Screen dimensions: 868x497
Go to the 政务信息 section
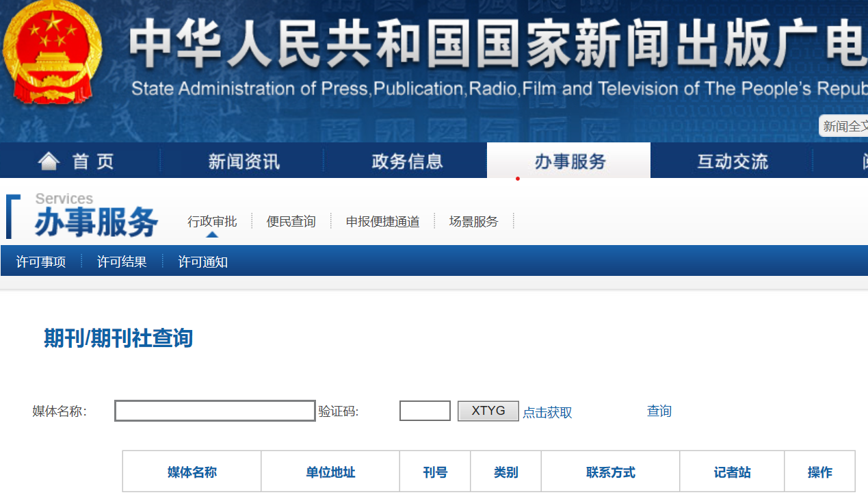coord(406,160)
